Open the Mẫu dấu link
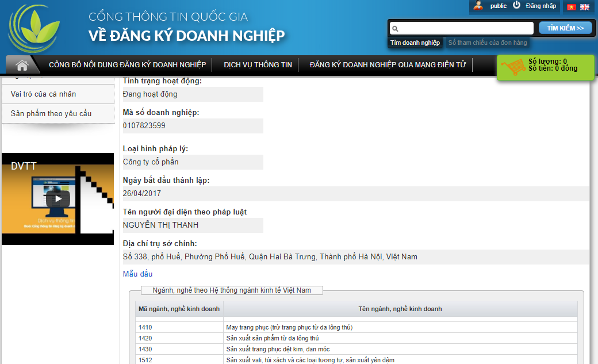This screenshot has height=364, width=598. (x=137, y=274)
